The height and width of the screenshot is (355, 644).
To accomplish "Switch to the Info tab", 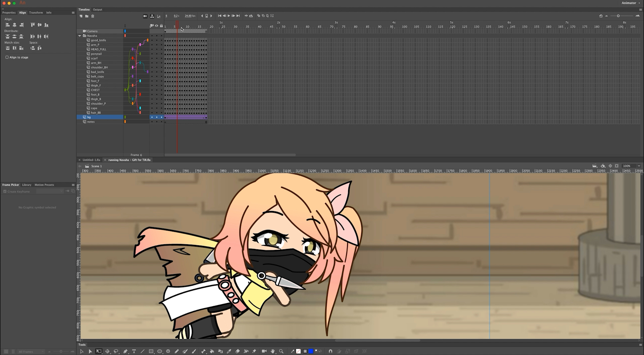I will coord(49,13).
